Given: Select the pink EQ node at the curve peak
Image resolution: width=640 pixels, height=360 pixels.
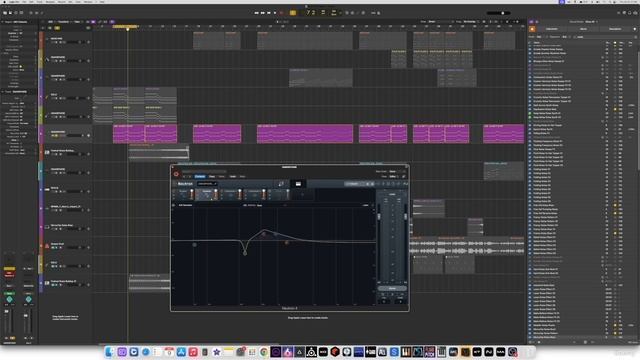Looking at the screenshot, I should click(x=264, y=234).
